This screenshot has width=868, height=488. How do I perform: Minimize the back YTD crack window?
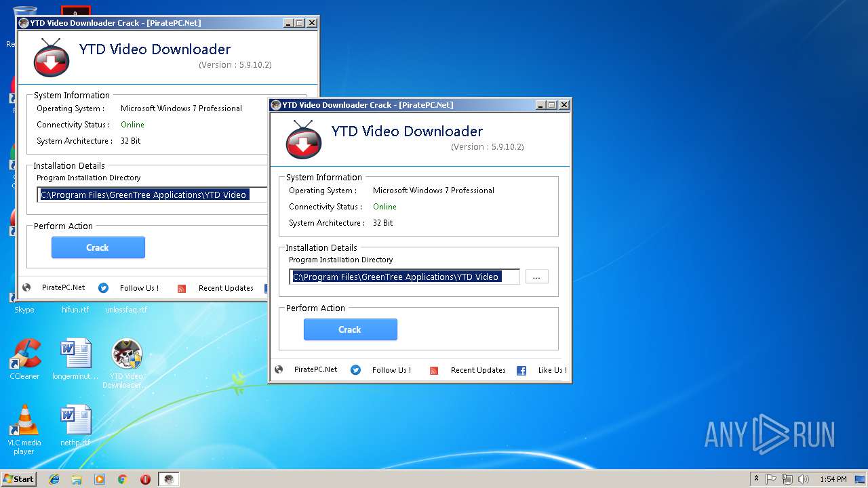[288, 23]
